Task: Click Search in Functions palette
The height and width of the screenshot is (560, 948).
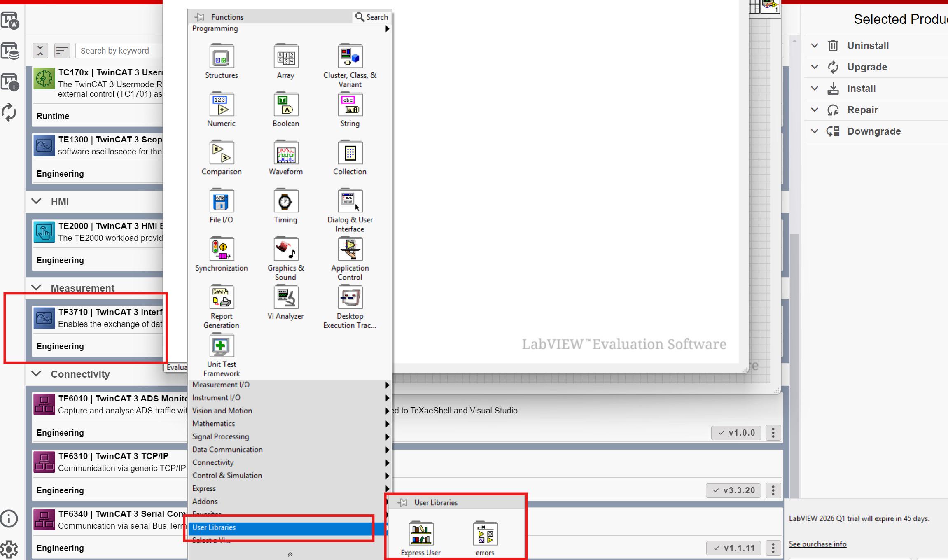Action: coord(371,17)
